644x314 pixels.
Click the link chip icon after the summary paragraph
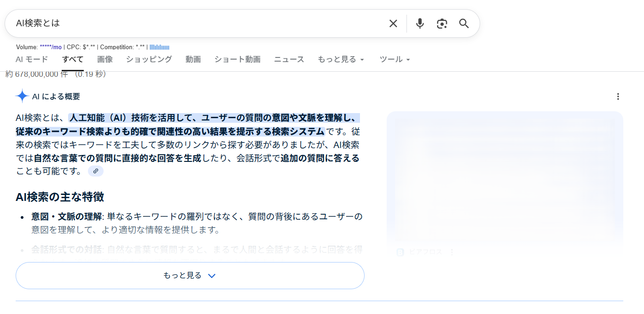point(96,171)
